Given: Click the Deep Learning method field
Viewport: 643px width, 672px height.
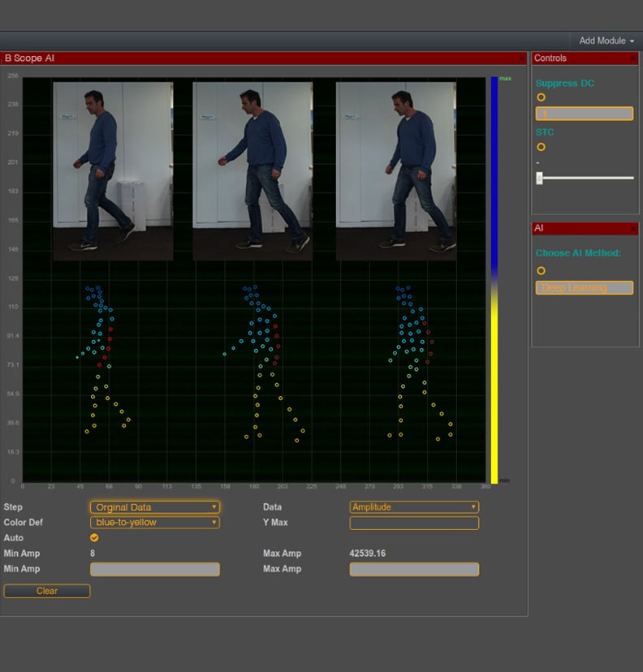Looking at the screenshot, I should click(x=584, y=288).
